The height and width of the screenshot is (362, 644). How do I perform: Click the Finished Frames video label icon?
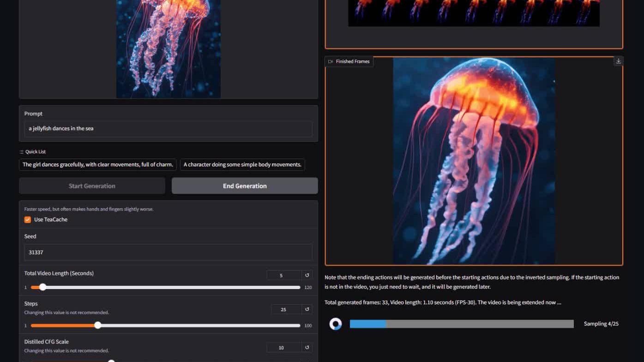tap(330, 61)
